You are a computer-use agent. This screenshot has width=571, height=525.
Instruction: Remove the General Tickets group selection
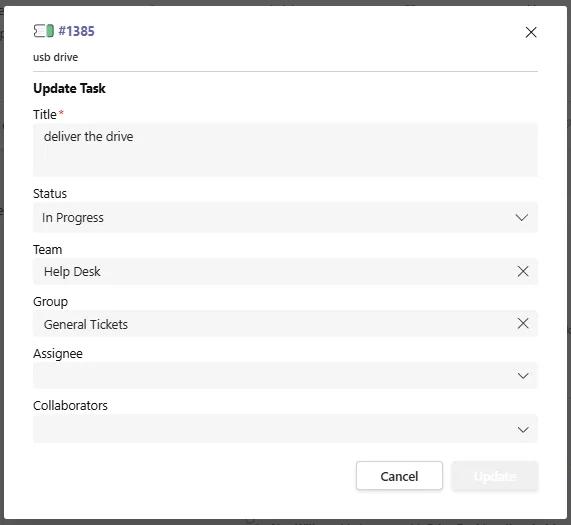click(523, 323)
